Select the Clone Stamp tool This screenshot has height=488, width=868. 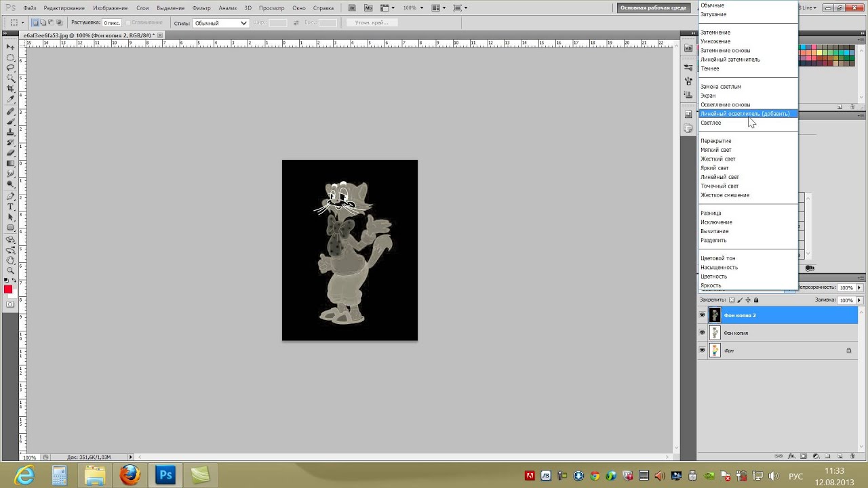tap(11, 132)
